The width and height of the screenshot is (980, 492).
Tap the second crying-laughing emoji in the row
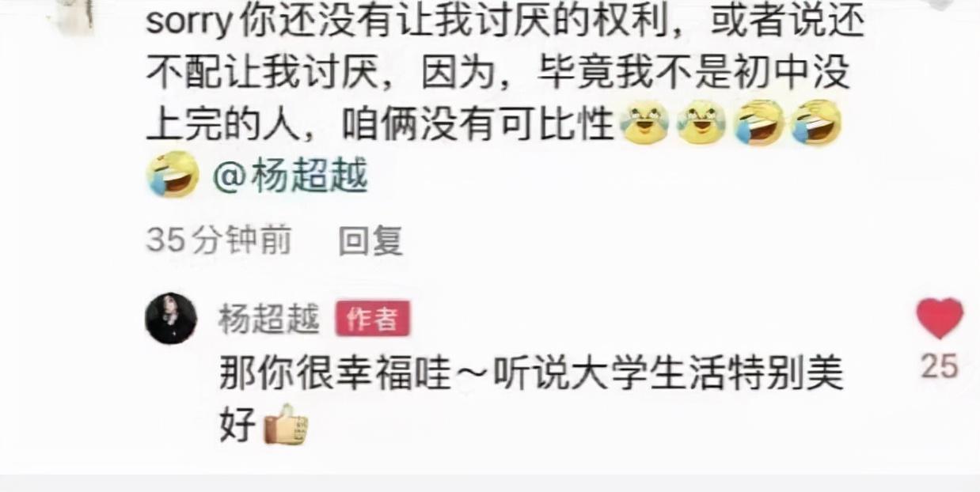[x=701, y=123]
